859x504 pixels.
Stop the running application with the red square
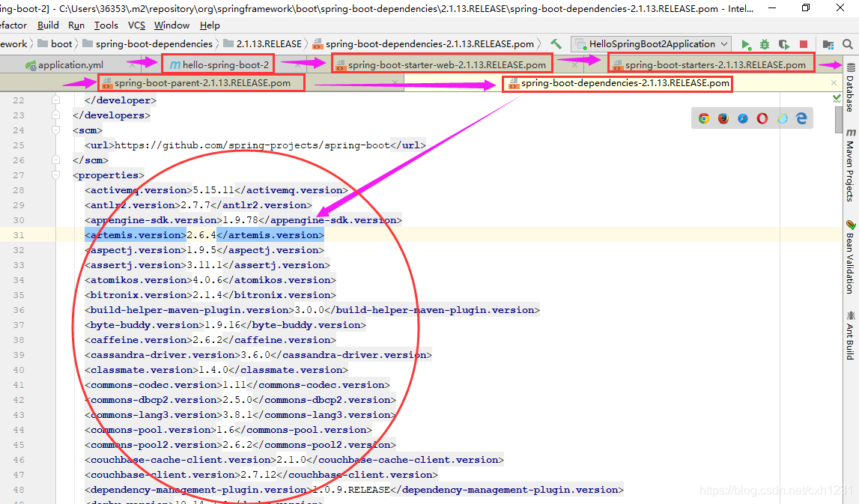(803, 44)
